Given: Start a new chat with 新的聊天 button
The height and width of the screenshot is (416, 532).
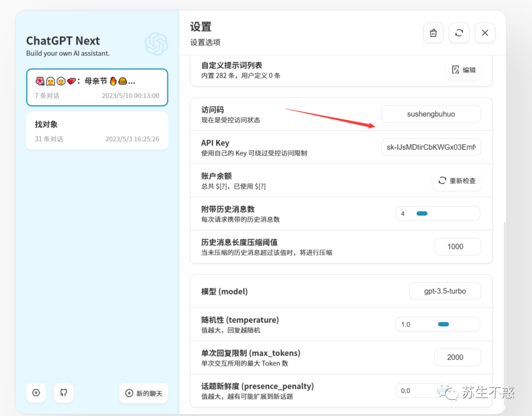Looking at the screenshot, I should (143, 393).
